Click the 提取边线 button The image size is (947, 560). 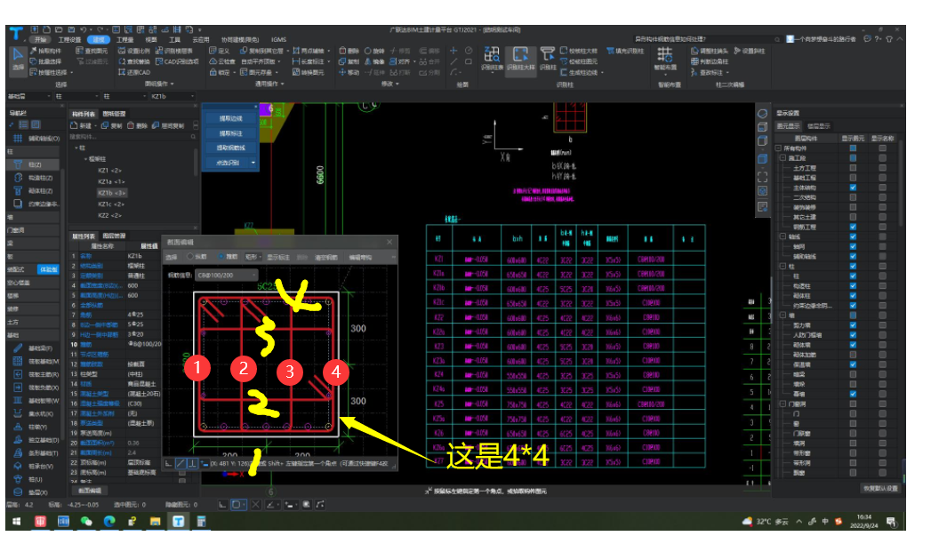tap(230, 119)
